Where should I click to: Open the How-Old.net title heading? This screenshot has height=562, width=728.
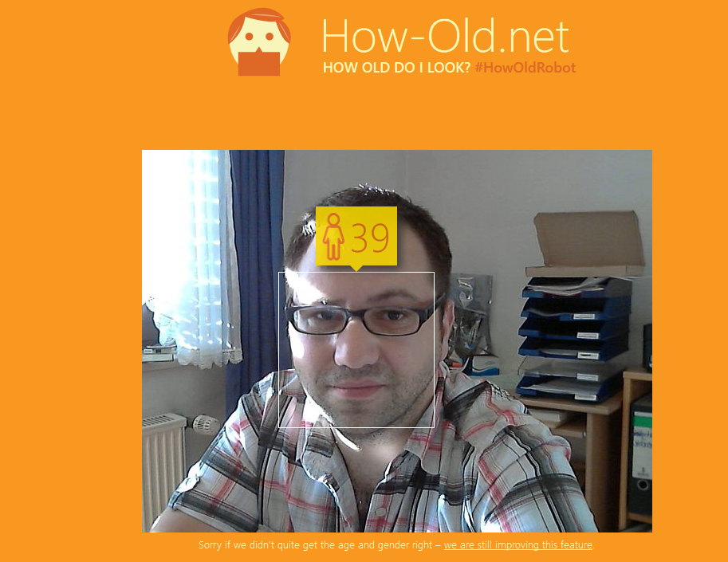[x=445, y=37]
